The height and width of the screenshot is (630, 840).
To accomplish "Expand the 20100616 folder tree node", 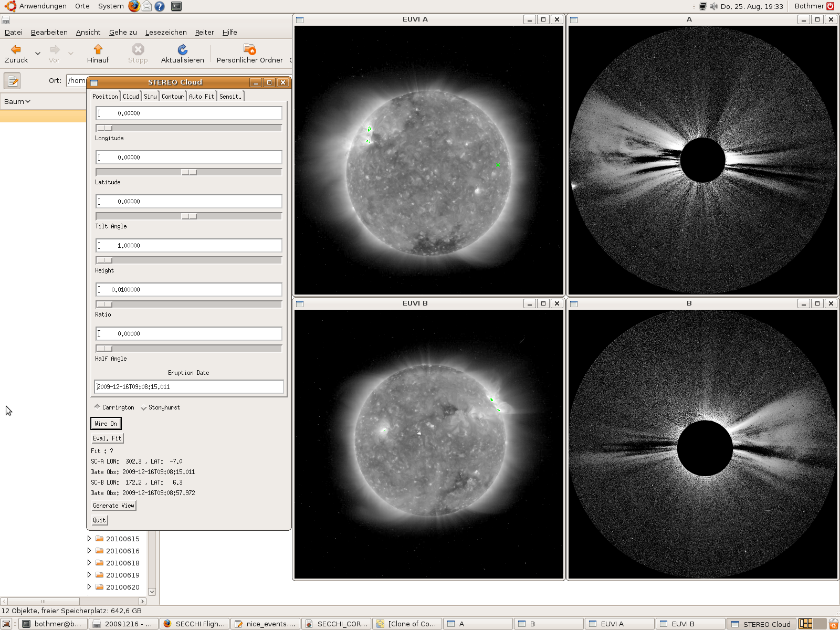I will 89,551.
